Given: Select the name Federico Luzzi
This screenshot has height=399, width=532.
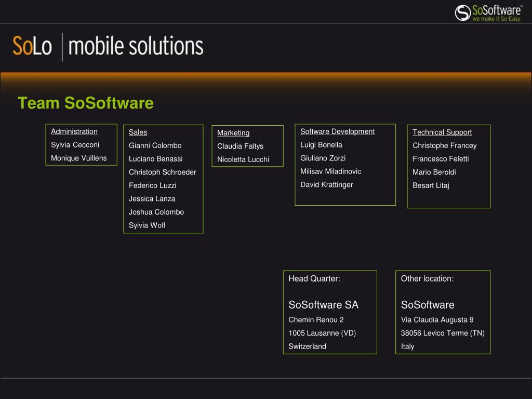Looking at the screenshot, I should pos(152,185).
